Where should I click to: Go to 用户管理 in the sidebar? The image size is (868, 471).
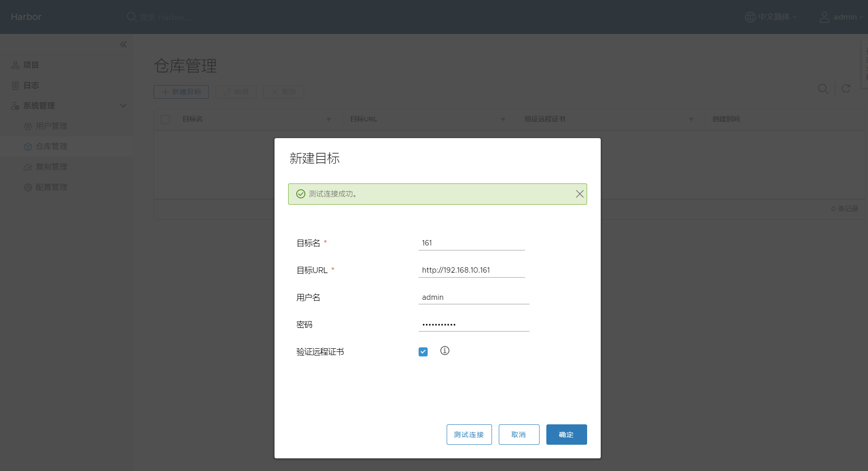click(x=51, y=126)
